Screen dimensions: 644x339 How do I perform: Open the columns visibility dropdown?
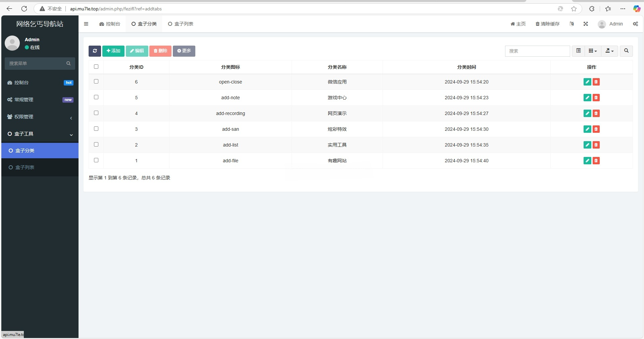click(592, 51)
